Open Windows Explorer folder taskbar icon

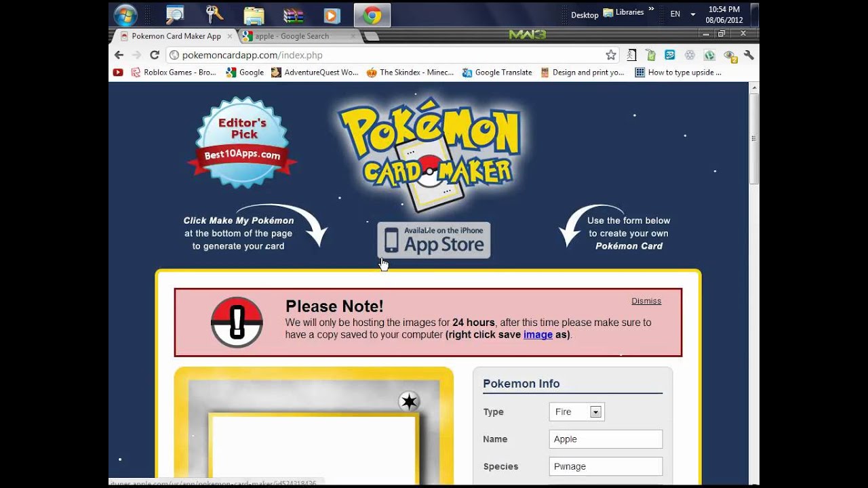(x=254, y=15)
